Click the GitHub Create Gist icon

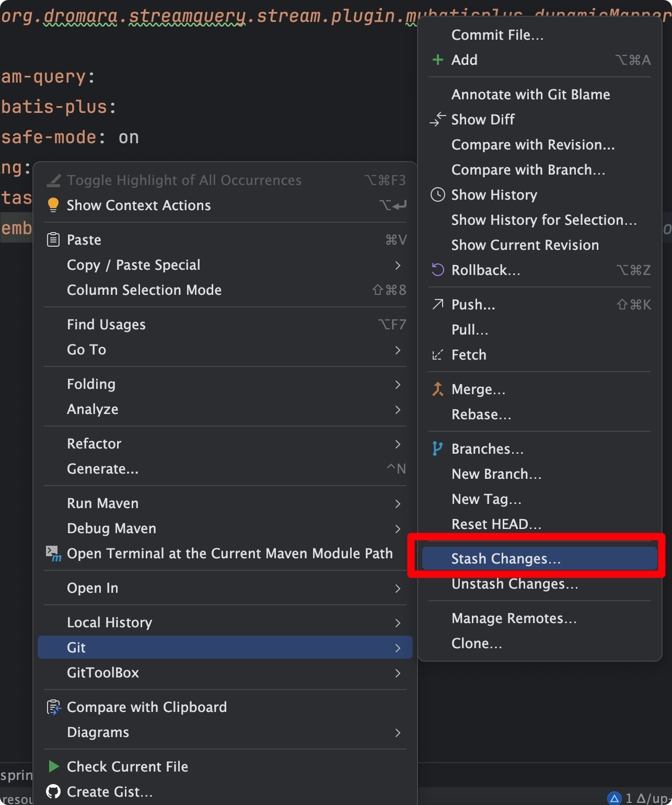click(x=53, y=792)
